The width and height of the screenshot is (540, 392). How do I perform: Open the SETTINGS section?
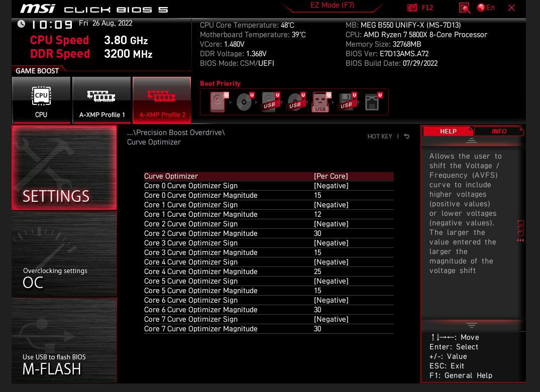64,168
